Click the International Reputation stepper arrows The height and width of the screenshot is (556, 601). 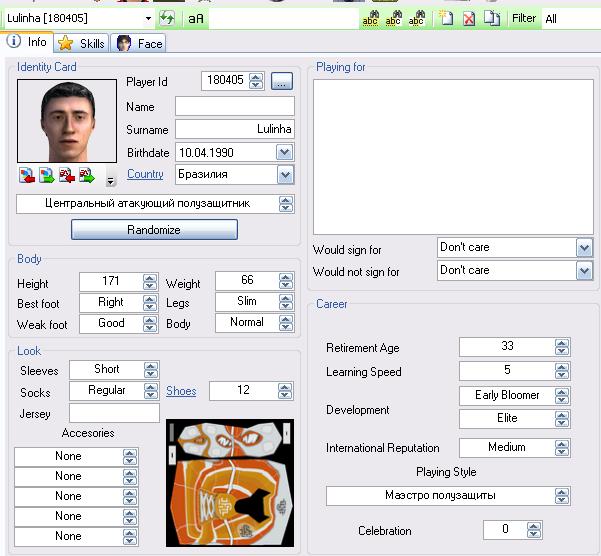point(562,448)
